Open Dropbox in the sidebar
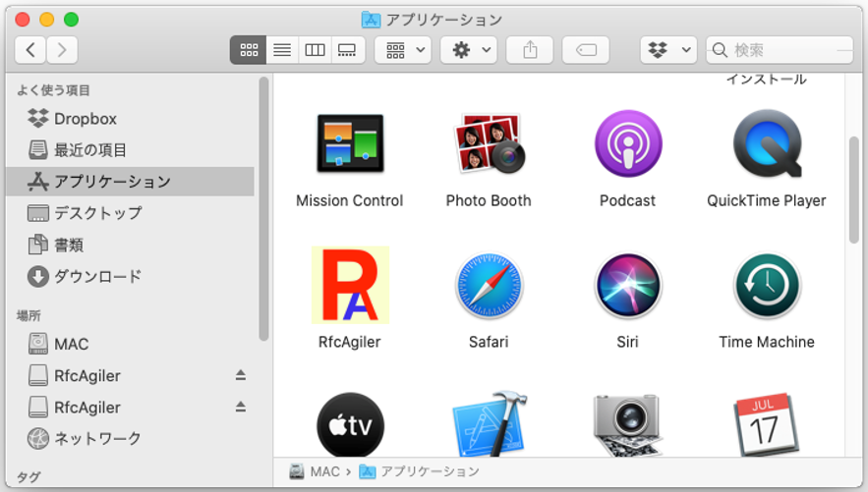The height and width of the screenshot is (492, 868). [x=130, y=118]
